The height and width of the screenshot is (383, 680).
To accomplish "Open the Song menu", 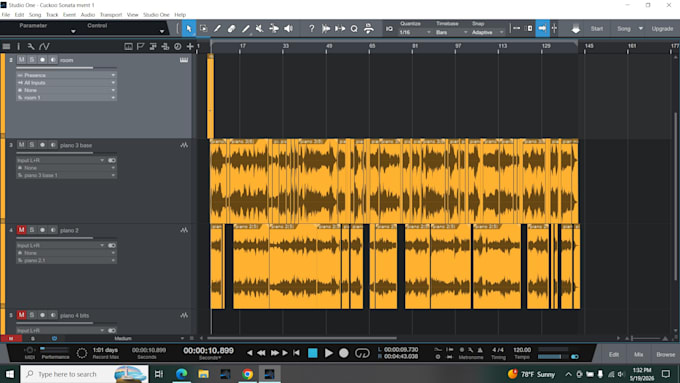I will click(35, 15).
